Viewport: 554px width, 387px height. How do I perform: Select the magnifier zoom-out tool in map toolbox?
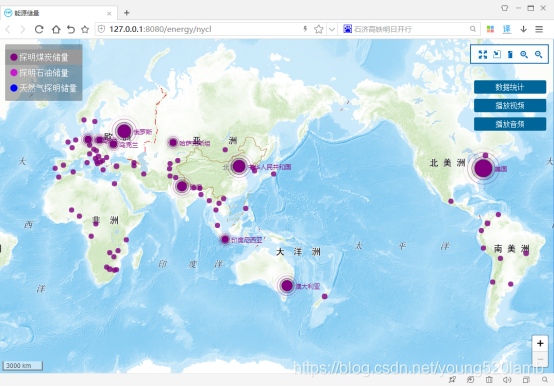[x=538, y=54]
